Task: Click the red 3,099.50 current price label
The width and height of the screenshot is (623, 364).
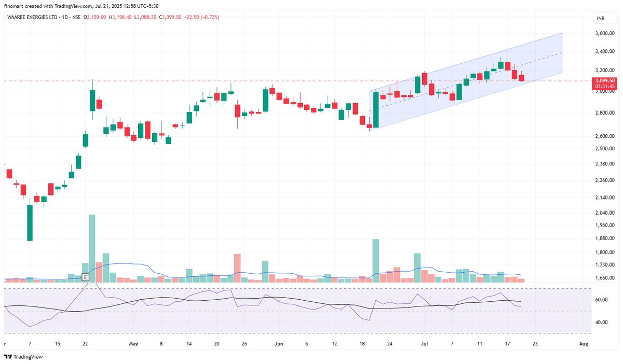Action: pos(605,81)
